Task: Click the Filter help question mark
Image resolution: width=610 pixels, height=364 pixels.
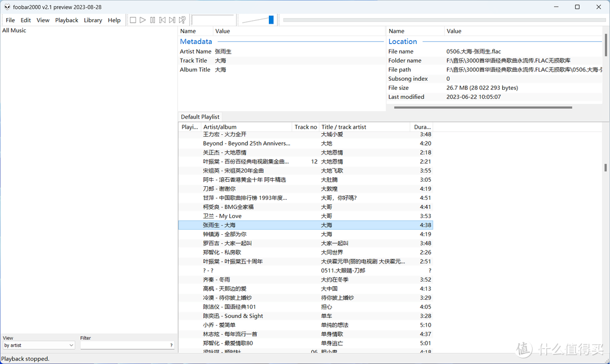Action: pos(171,345)
